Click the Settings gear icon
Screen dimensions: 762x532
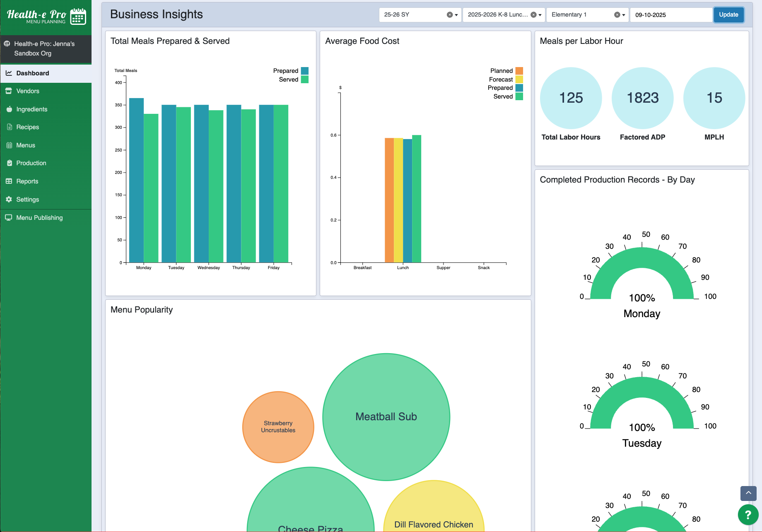[9, 200]
